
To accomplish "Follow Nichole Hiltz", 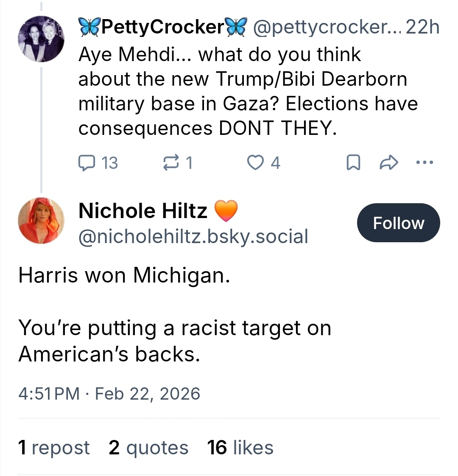I will coord(398,223).
